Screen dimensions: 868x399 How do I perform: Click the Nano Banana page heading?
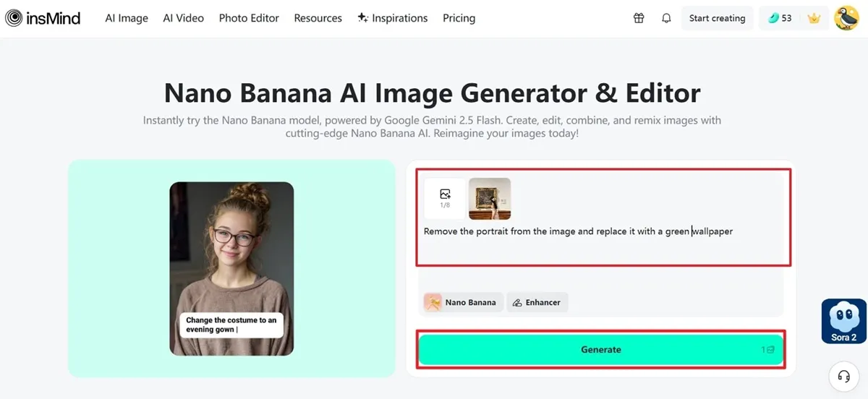tap(433, 93)
